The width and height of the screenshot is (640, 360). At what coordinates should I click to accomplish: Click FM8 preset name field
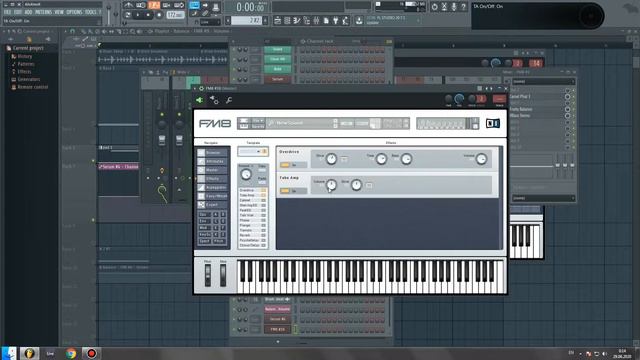point(300,123)
